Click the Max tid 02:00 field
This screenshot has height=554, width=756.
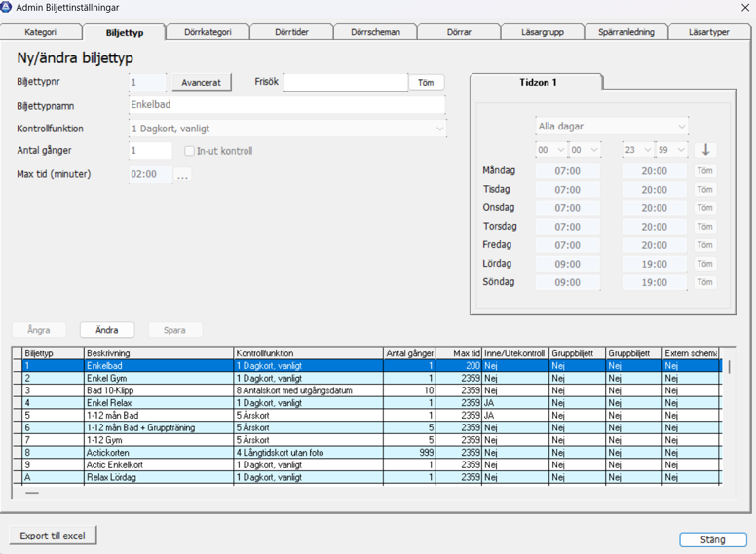150,174
